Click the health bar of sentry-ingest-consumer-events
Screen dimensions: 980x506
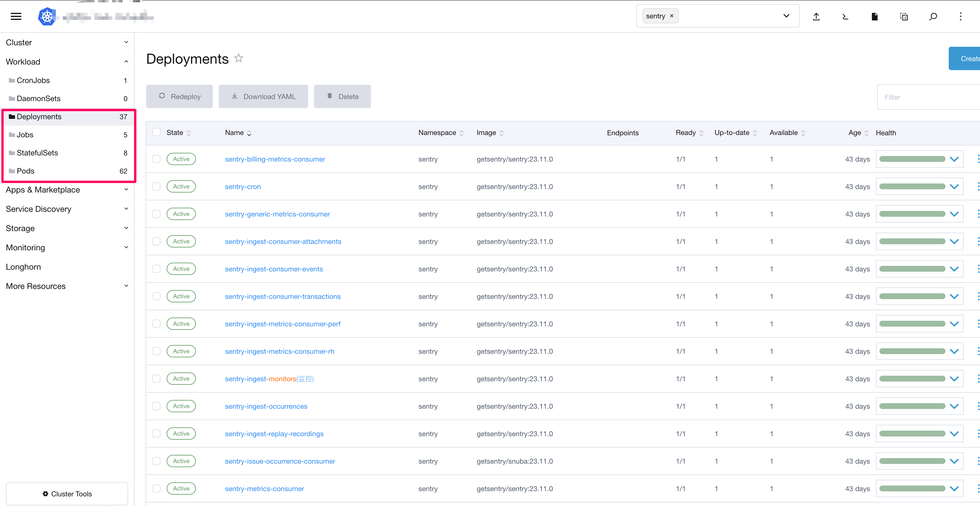click(x=912, y=269)
